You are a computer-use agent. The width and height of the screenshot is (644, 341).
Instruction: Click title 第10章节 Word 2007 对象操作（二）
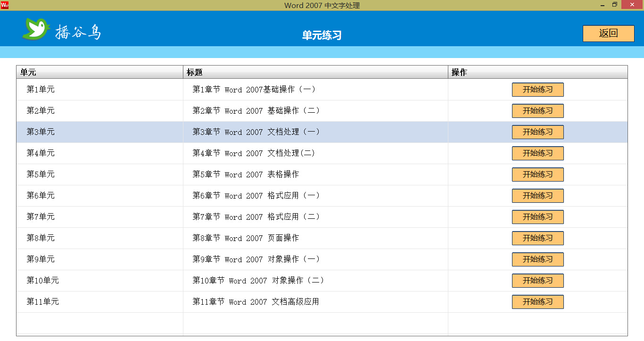[258, 281]
